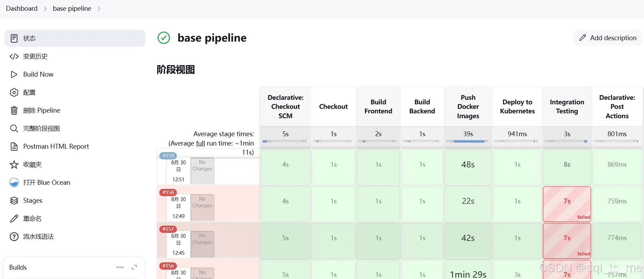
Task: Expand the Builds panel with the expand icon
Action: click(134, 267)
